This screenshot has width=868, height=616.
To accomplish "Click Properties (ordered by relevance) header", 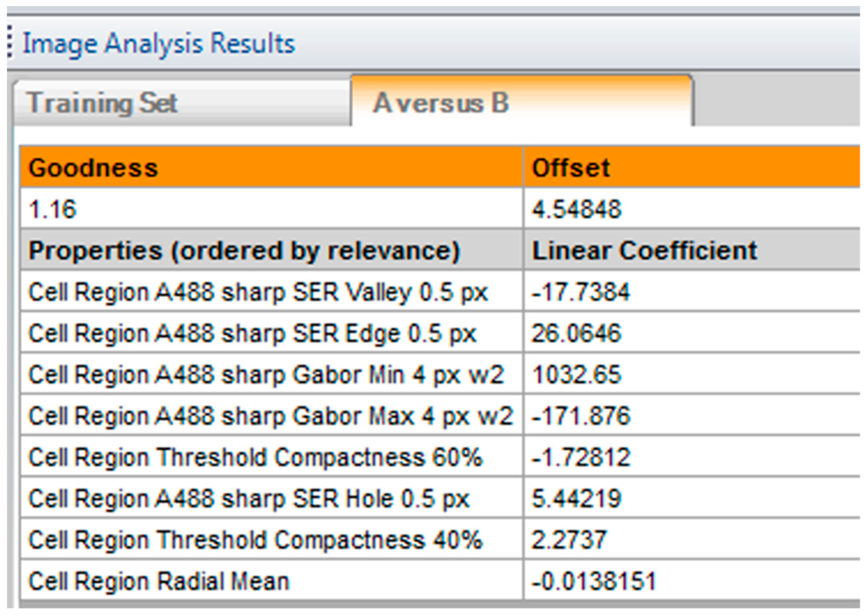I will (244, 251).
